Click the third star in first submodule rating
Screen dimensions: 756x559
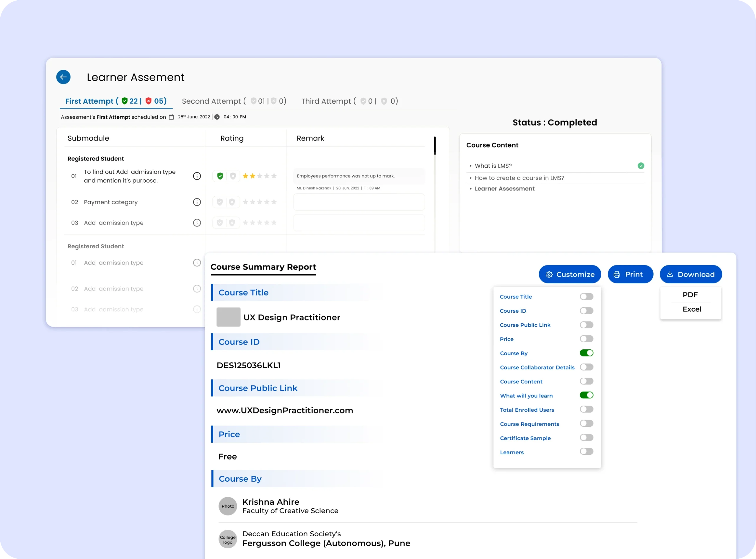pos(260,176)
